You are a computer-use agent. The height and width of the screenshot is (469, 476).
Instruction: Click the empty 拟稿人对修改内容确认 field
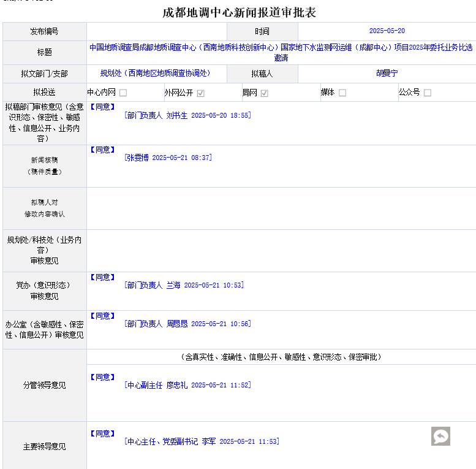click(281, 208)
